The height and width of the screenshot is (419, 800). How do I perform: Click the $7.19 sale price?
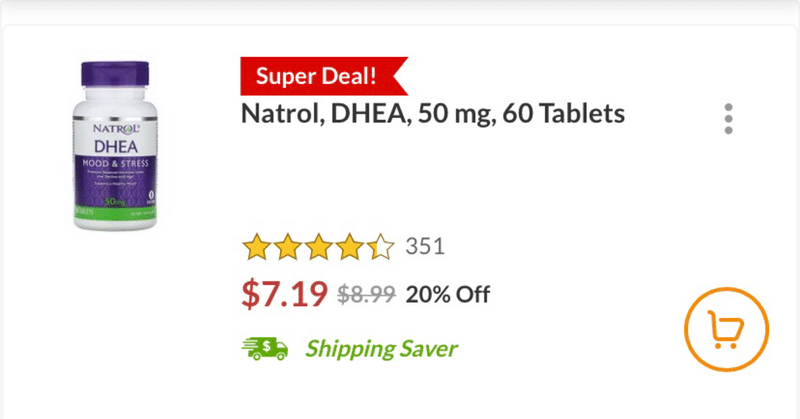coord(285,294)
